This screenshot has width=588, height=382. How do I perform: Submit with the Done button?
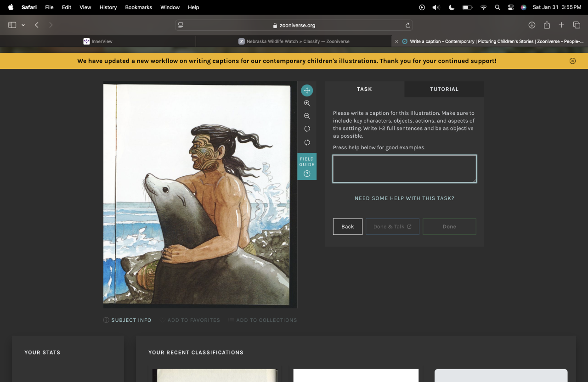tap(449, 226)
